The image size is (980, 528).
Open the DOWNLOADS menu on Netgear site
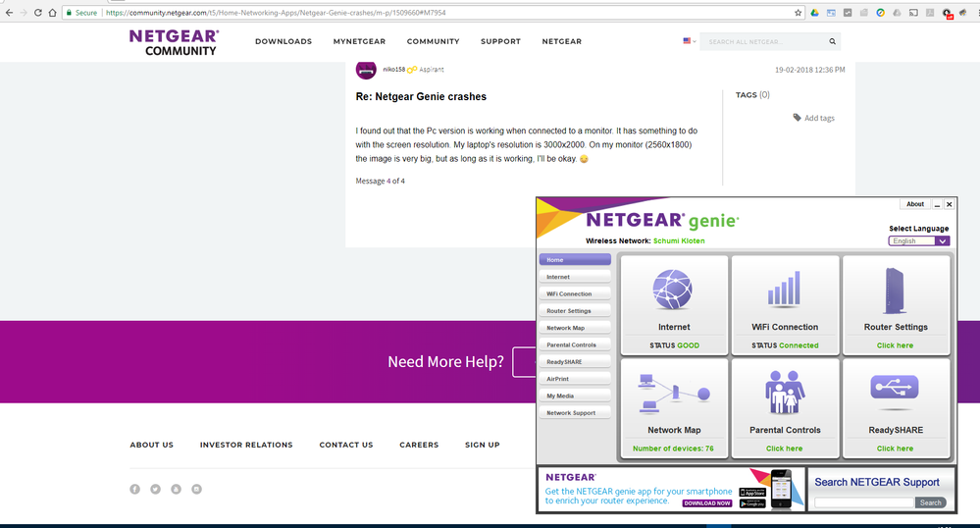(x=284, y=41)
